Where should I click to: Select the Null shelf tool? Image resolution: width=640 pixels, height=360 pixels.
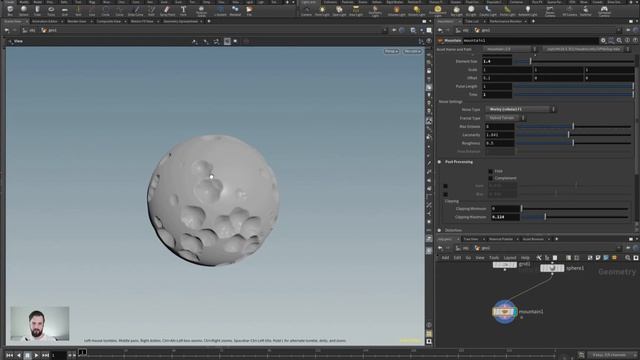coord(78,10)
